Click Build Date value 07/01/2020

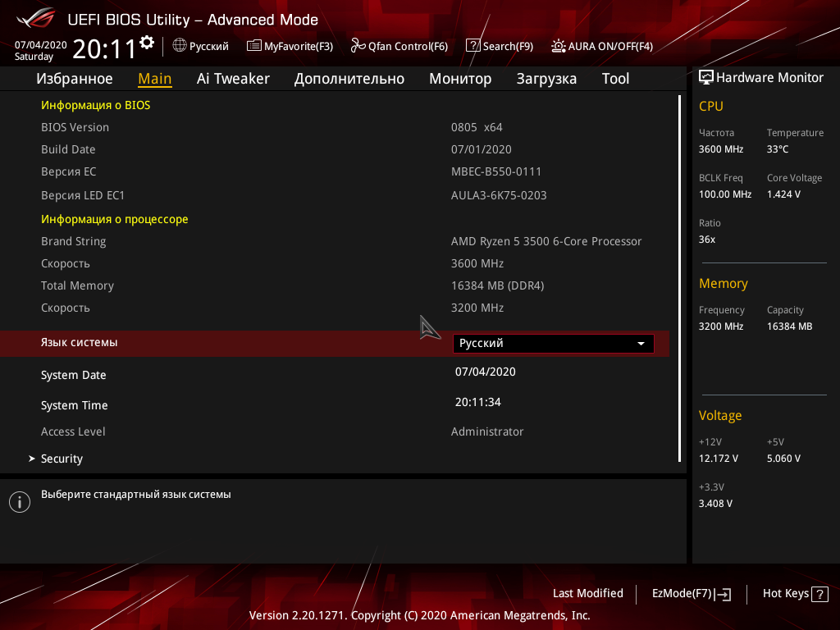click(481, 149)
